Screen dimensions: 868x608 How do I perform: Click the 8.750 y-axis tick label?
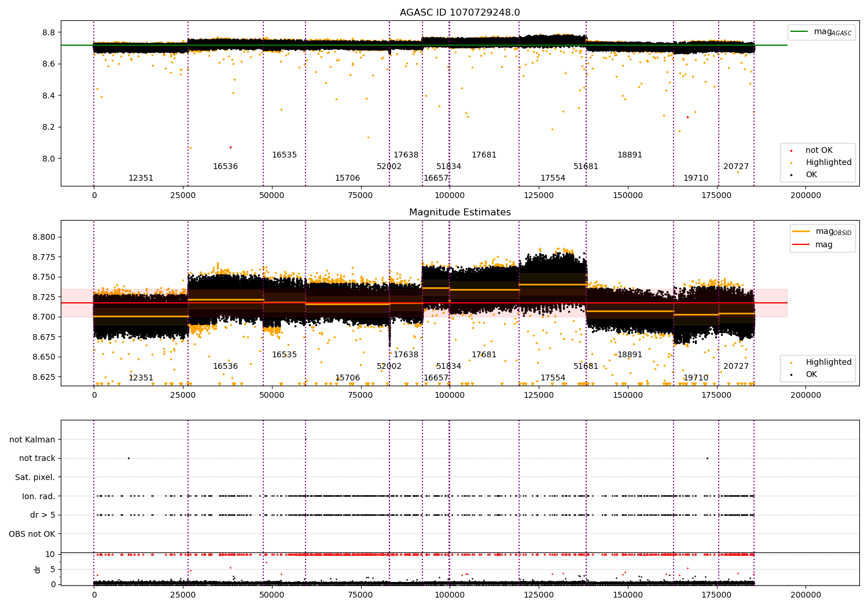[44, 277]
